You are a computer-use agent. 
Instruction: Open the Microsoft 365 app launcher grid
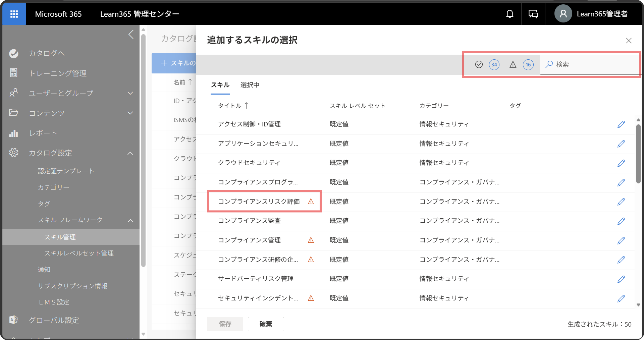pos(14,14)
